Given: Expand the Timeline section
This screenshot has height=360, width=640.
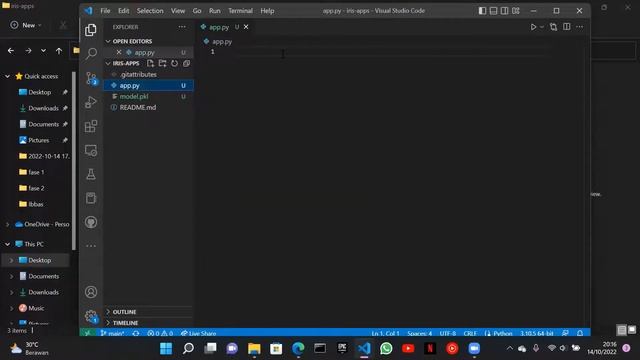Looking at the screenshot, I should pos(148,323).
